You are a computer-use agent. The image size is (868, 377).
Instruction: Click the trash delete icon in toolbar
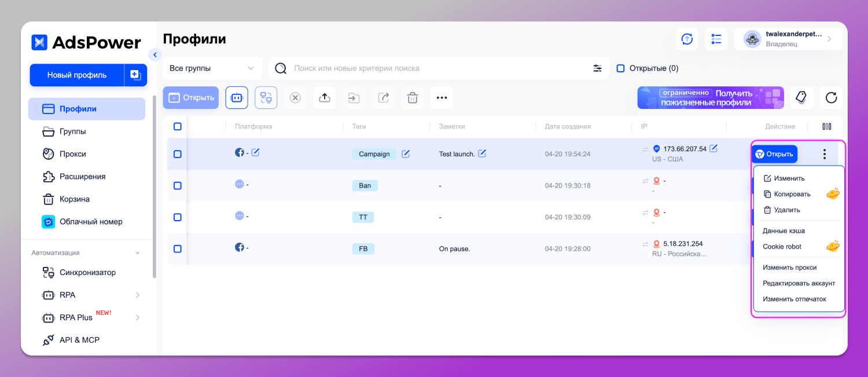click(x=413, y=98)
